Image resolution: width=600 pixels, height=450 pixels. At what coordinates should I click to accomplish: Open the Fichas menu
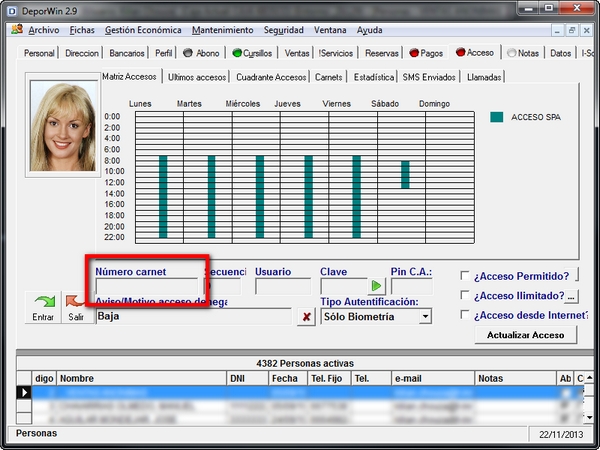tap(82, 30)
